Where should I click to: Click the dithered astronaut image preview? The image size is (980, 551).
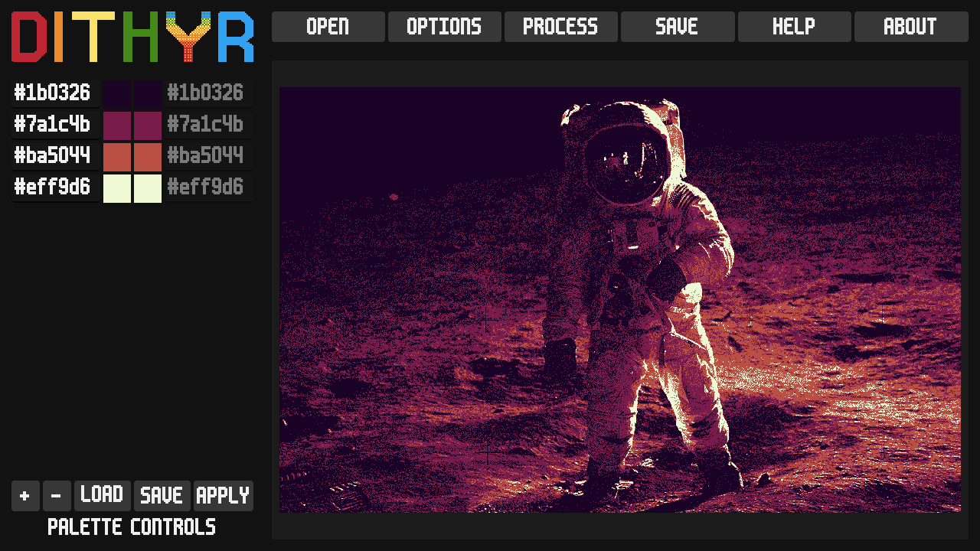pyautogui.click(x=620, y=299)
